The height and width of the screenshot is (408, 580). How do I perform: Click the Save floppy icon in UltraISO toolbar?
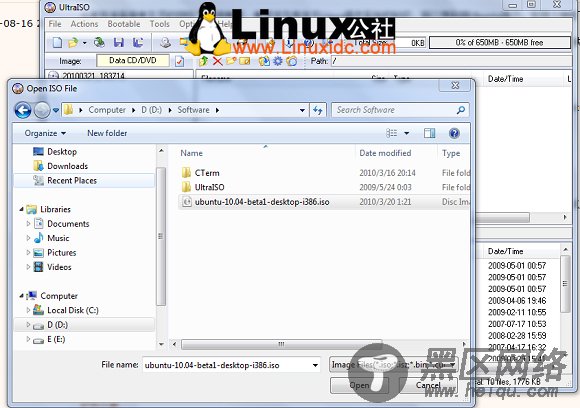pyautogui.click(x=119, y=43)
